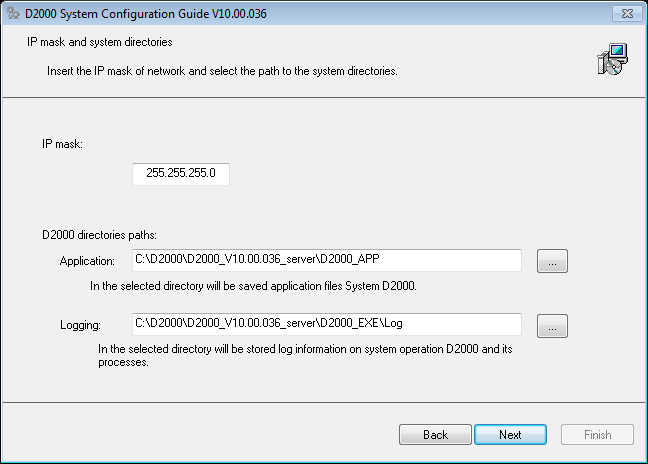
Task: Go Back to the previous step
Action: (x=435, y=435)
